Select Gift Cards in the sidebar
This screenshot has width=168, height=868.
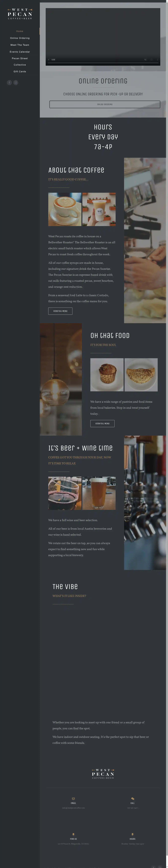[20, 71]
